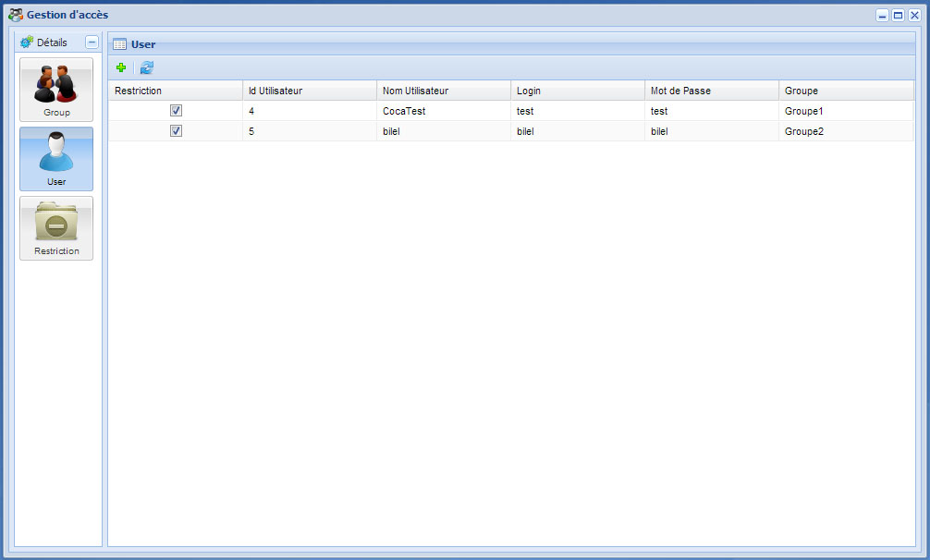Screen dimensions: 930x560
Task: Click the Login column header
Action: [x=577, y=91]
